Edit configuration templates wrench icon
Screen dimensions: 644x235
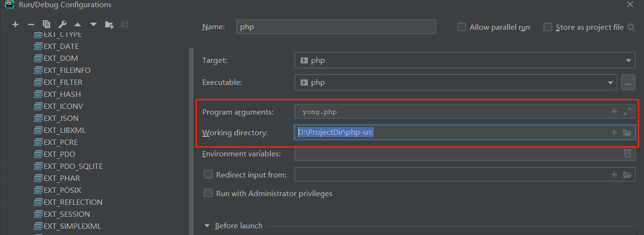coord(62,24)
